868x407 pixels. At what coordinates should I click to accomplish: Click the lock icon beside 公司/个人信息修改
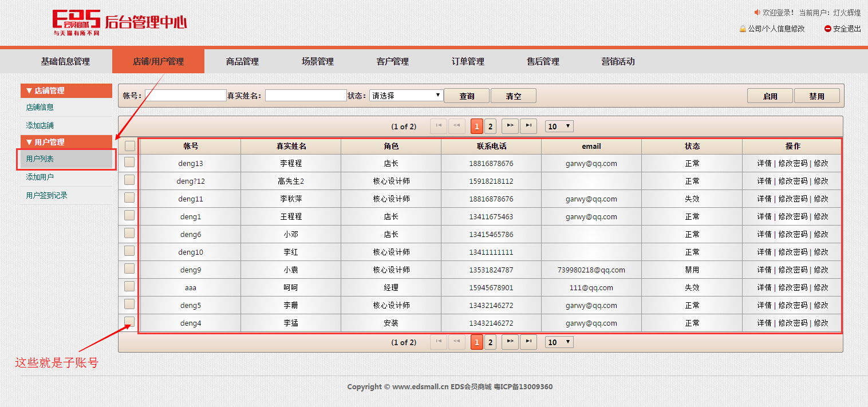(x=743, y=29)
